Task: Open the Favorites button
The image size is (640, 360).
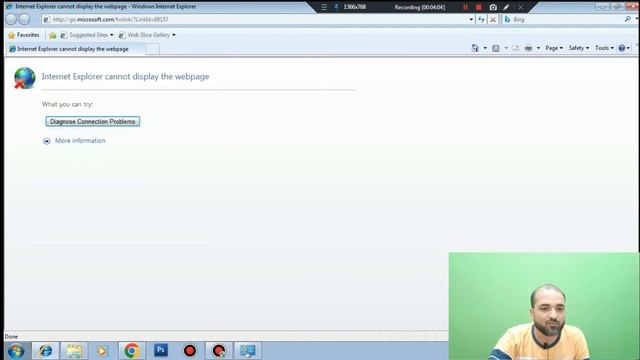Action: pos(24,35)
